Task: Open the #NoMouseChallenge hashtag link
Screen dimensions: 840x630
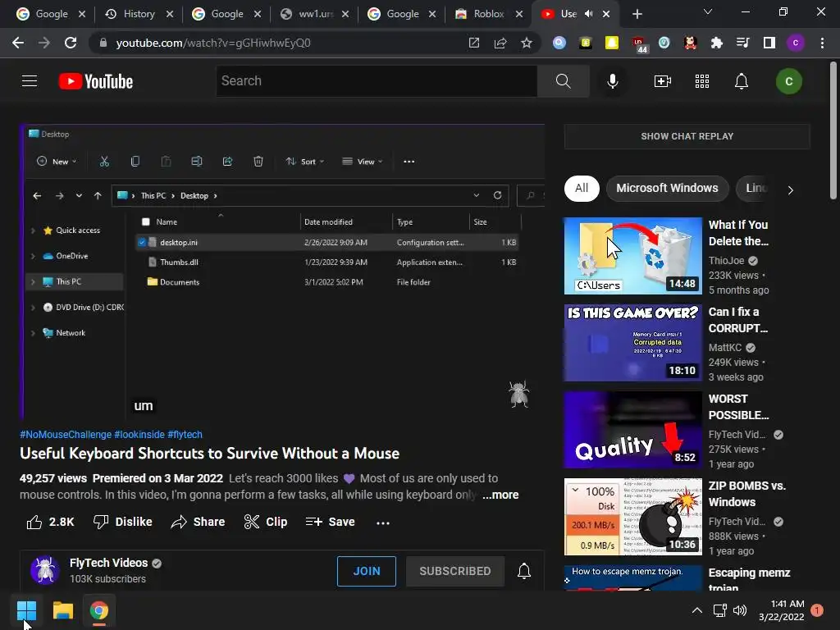Action: [66, 435]
